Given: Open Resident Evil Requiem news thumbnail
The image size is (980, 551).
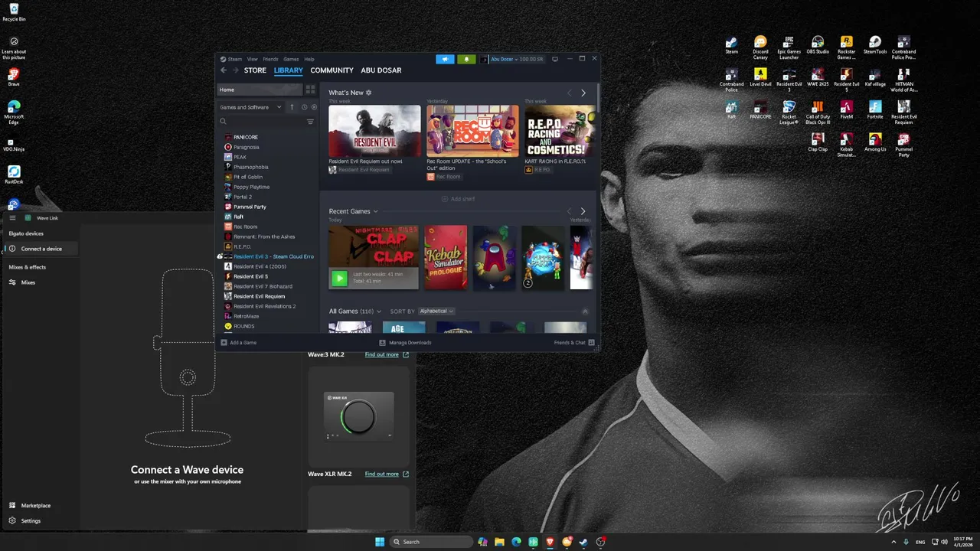Looking at the screenshot, I should (x=374, y=131).
